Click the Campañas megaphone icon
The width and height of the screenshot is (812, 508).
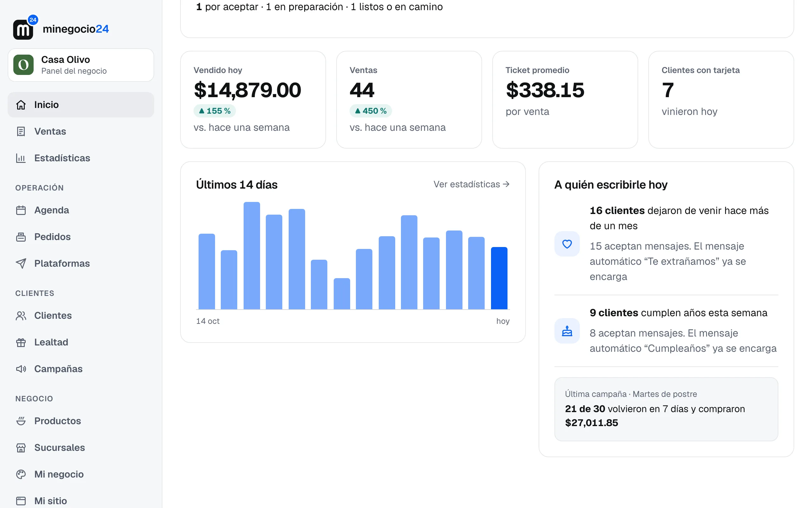coord(21,369)
